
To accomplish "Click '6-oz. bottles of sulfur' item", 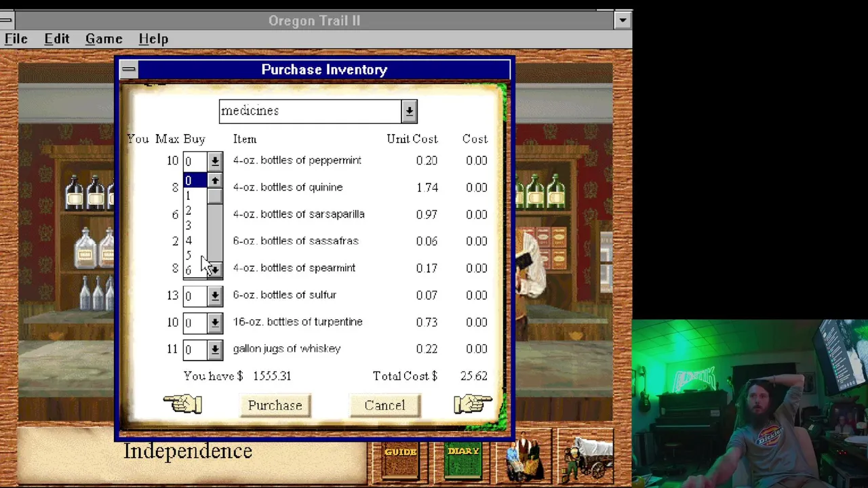I will (285, 295).
